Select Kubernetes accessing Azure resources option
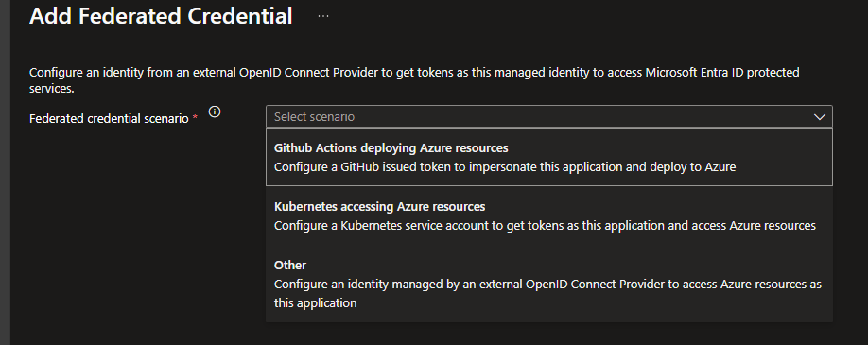This screenshot has height=345, width=868. (548, 216)
